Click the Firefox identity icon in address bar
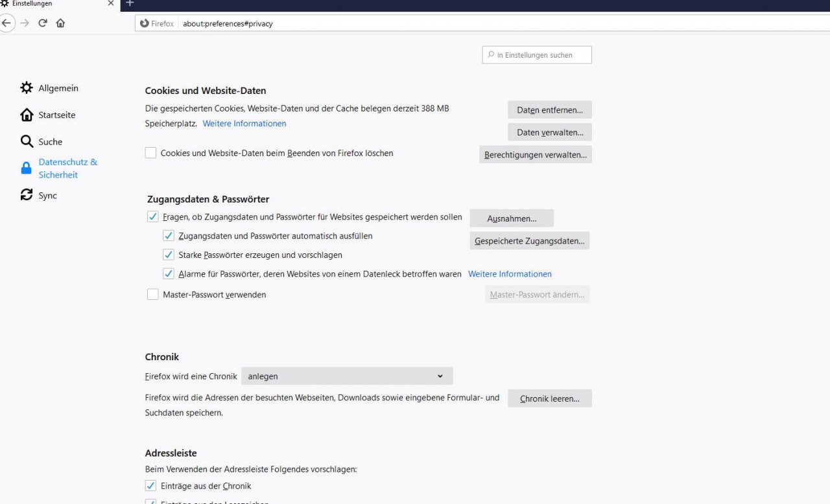Viewport: 830px width, 504px height. [x=145, y=23]
